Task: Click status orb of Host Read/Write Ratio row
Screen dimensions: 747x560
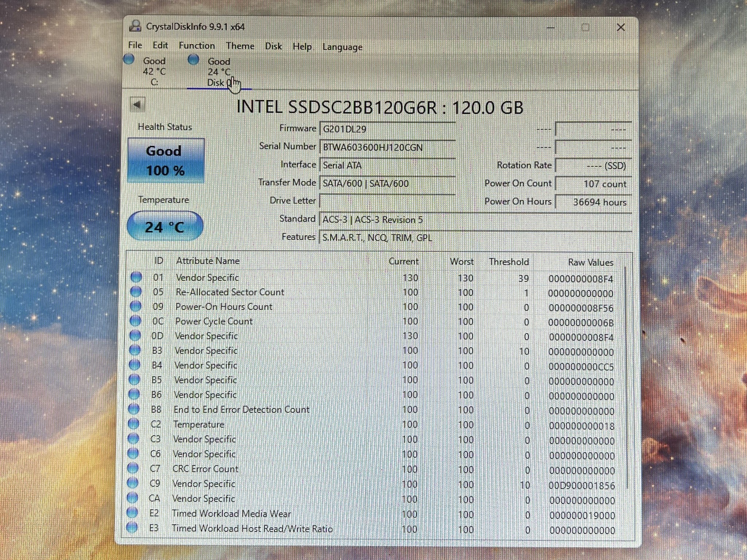Action: pos(132,528)
